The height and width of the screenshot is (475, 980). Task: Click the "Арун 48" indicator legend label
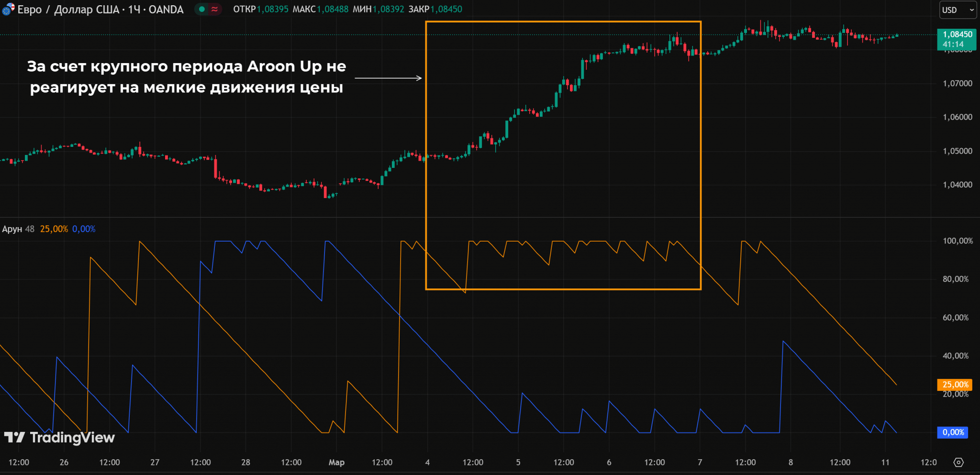tap(18, 229)
